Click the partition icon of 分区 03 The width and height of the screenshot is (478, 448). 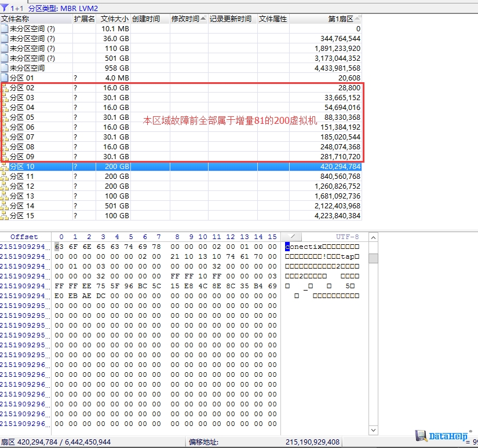point(5,98)
